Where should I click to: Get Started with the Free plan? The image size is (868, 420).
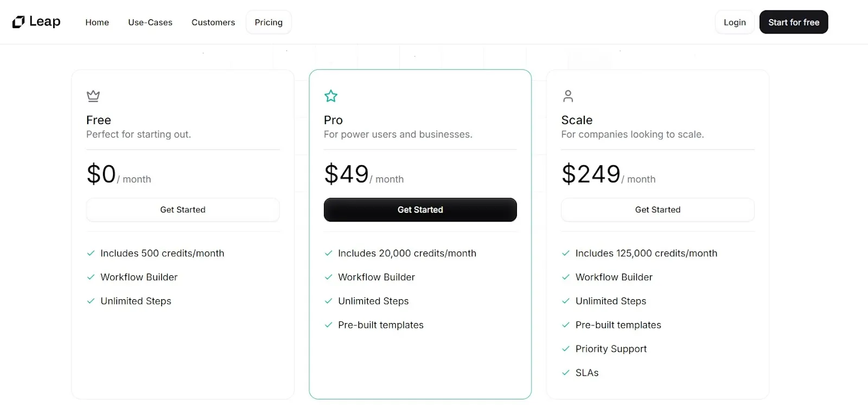(183, 210)
